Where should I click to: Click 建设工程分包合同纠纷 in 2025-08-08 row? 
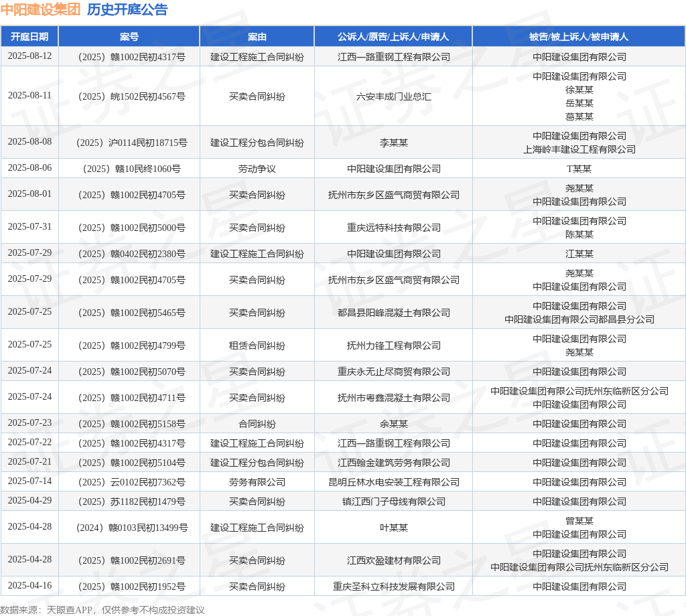coord(257,143)
